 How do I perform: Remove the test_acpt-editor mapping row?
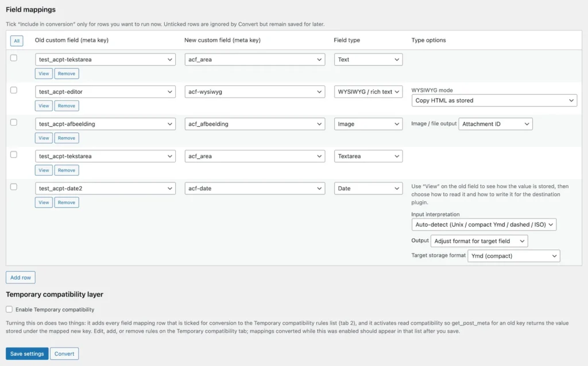pos(67,106)
